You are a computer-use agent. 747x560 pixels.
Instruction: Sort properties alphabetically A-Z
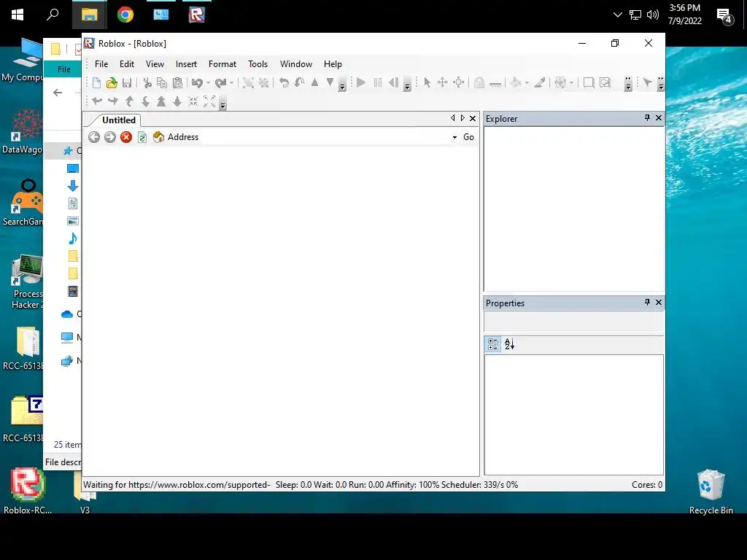coord(509,344)
